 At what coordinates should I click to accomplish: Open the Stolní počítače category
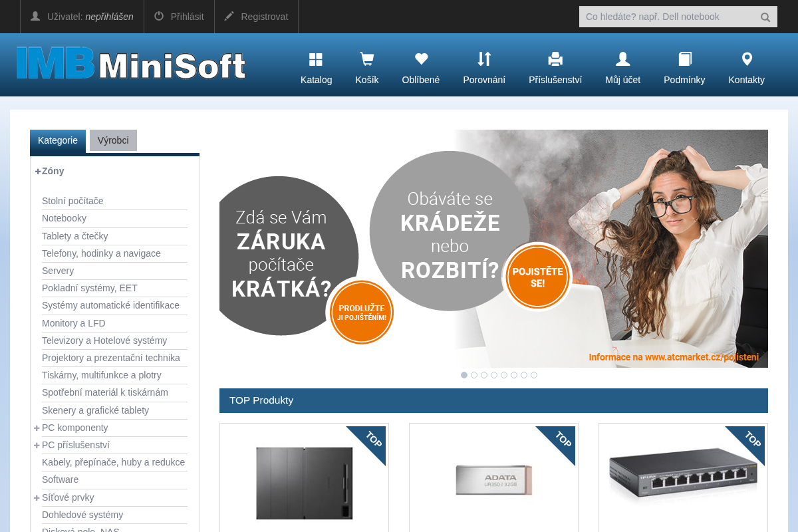(x=72, y=201)
